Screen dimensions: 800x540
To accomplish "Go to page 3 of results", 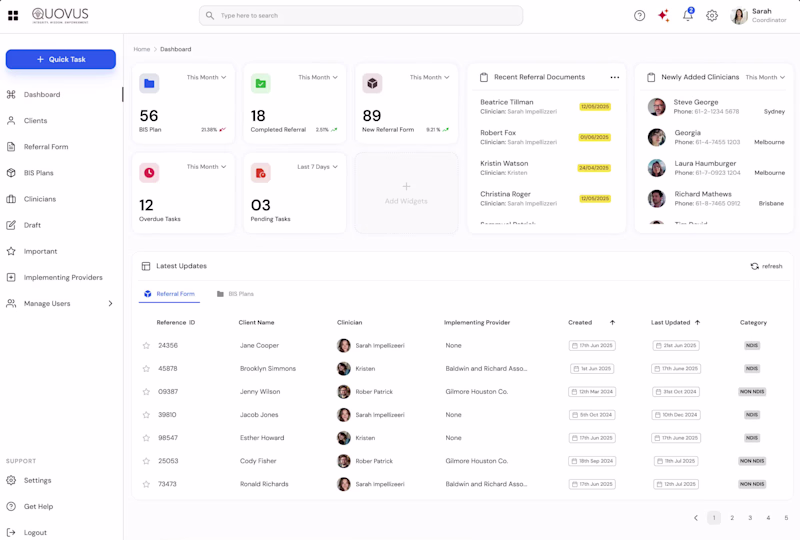I will [x=750, y=518].
